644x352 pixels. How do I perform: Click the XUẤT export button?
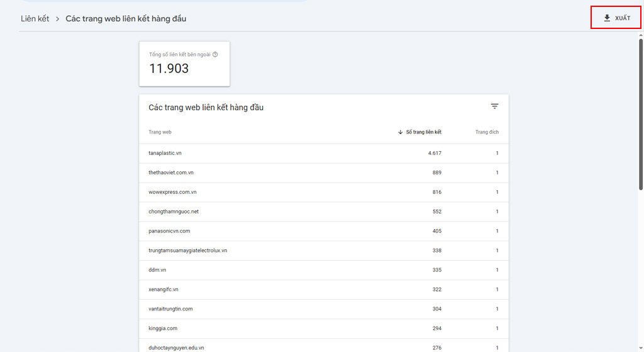(616, 18)
